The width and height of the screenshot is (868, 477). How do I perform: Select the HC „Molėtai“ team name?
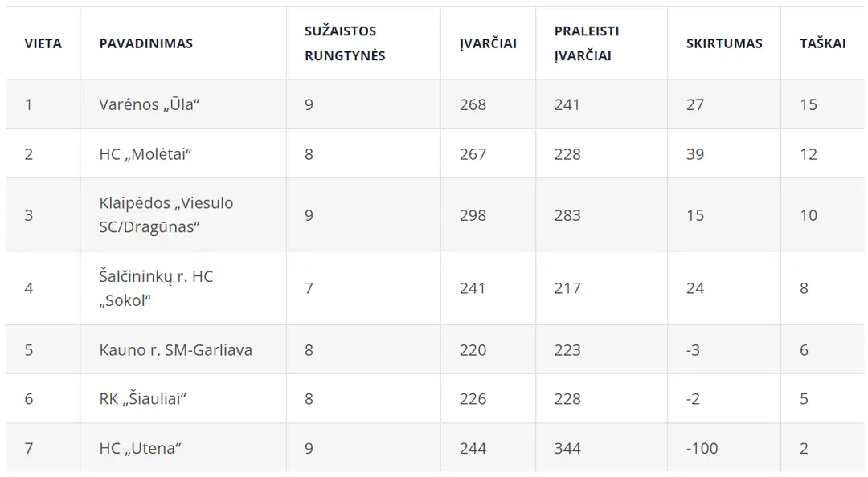145,154
